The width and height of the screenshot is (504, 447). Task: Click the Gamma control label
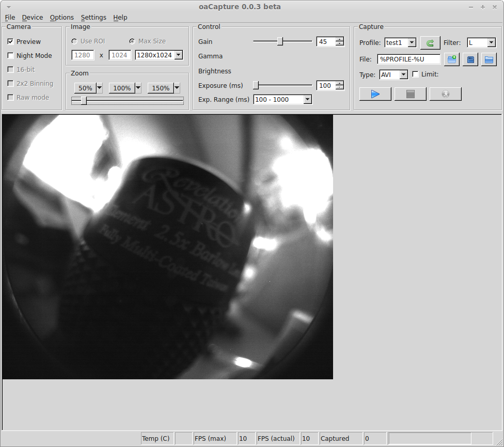210,56
